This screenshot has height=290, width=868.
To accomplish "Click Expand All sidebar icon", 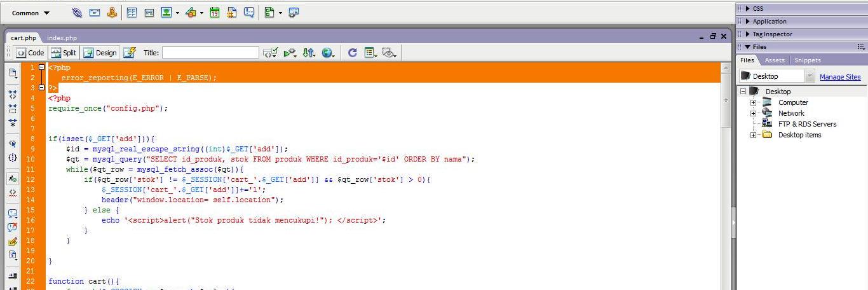I will click(13, 122).
